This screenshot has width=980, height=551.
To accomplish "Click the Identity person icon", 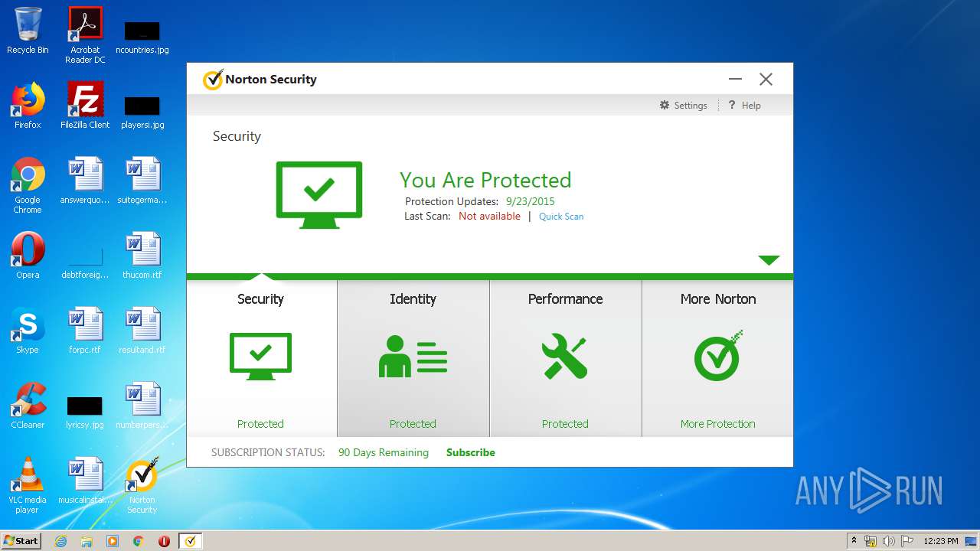I will click(413, 357).
